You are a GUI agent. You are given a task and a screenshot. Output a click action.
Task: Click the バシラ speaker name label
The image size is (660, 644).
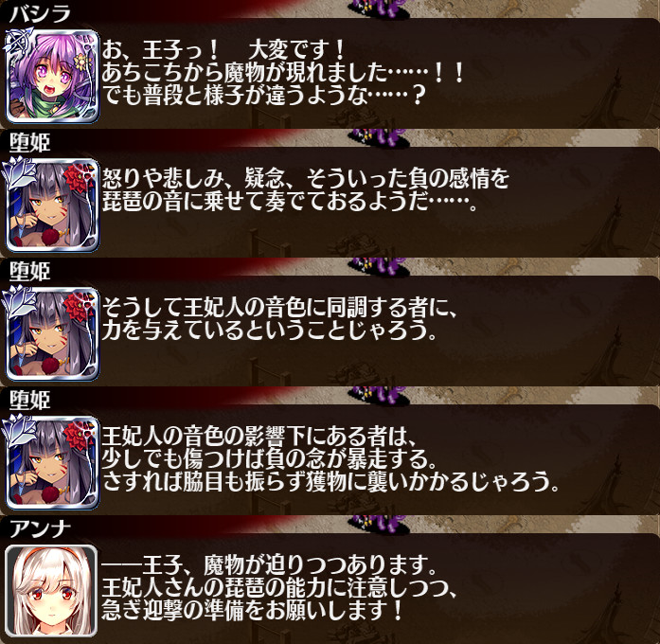pos(40,14)
